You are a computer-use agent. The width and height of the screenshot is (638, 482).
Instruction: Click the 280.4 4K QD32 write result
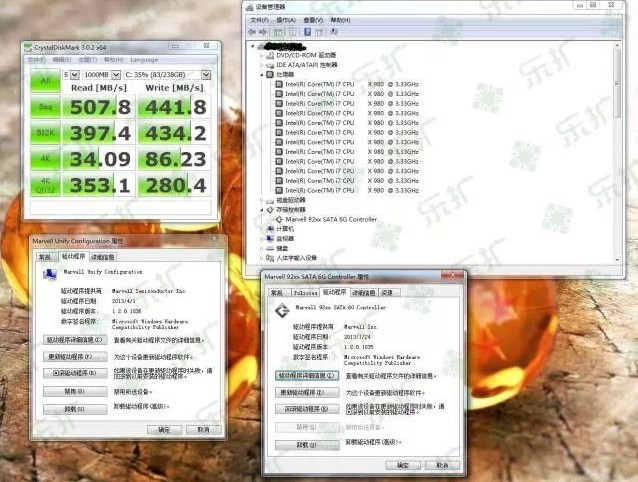click(x=174, y=185)
